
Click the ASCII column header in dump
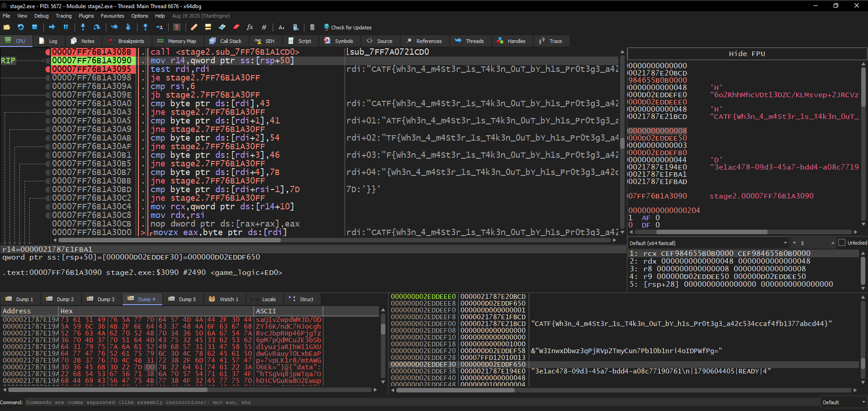coord(288,311)
